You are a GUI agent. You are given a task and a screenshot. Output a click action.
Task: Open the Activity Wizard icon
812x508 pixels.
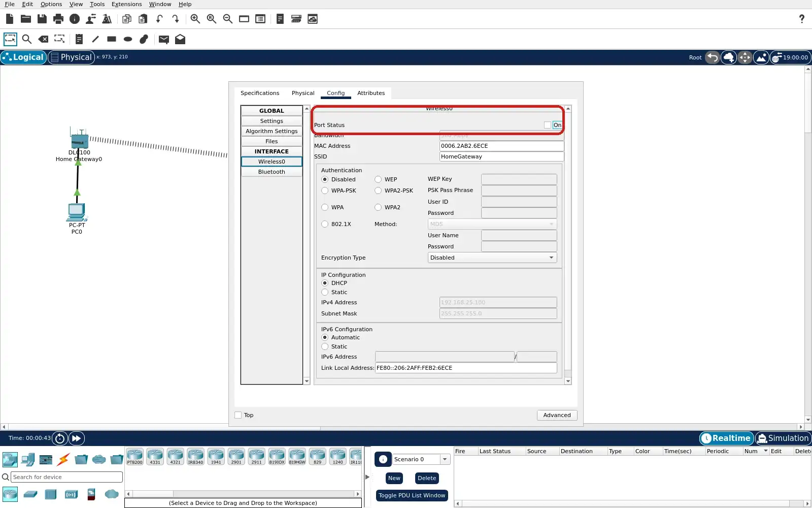click(x=91, y=19)
